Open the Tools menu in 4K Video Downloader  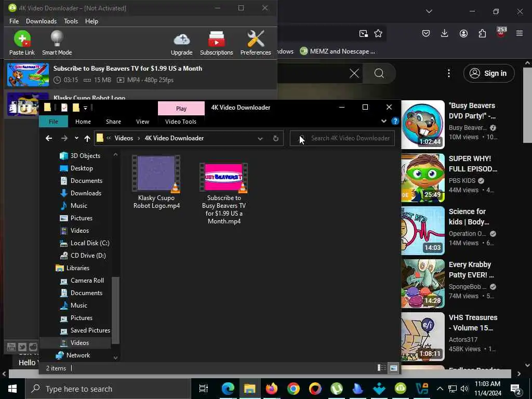point(71,21)
